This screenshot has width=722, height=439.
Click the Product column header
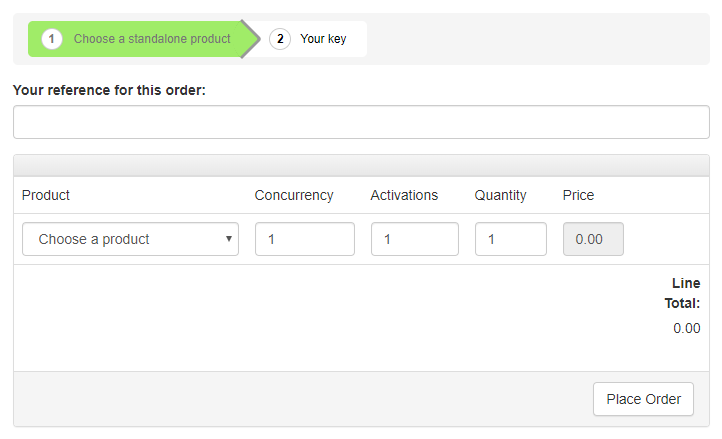pyautogui.click(x=46, y=195)
